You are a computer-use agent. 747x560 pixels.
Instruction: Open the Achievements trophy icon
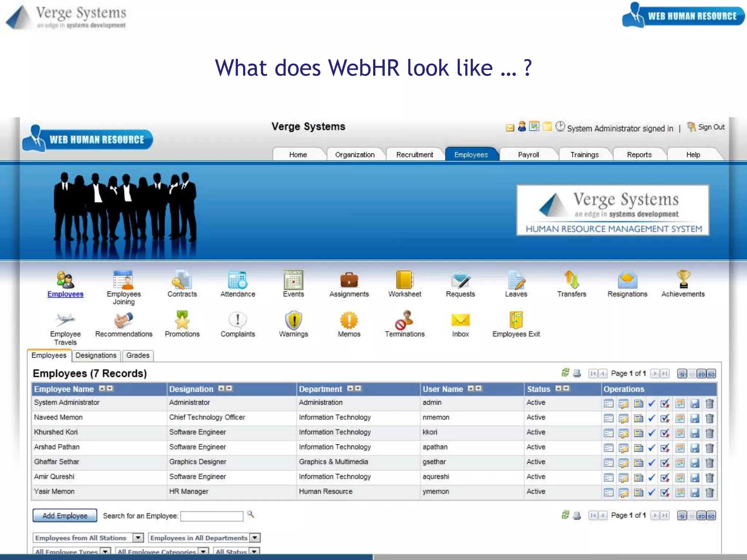click(x=683, y=280)
